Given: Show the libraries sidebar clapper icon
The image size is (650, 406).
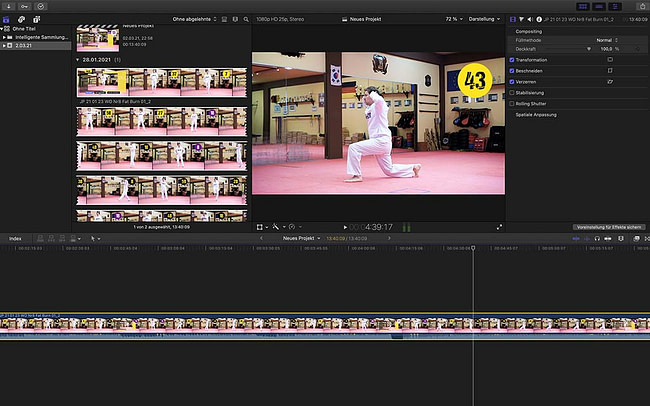Looking at the screenshot, I should [6, 19].
